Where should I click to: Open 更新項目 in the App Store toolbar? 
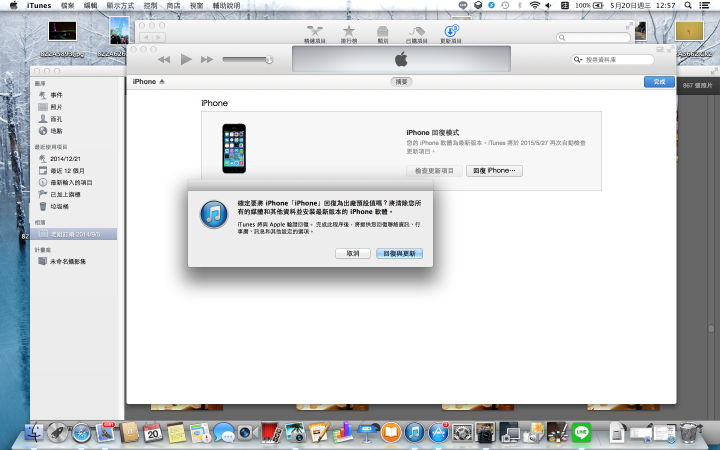[450, 34]
